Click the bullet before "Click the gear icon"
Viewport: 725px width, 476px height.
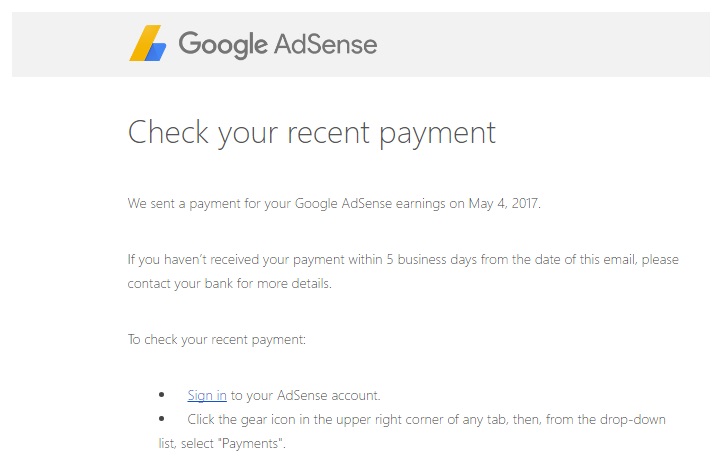tap(162, 419)
